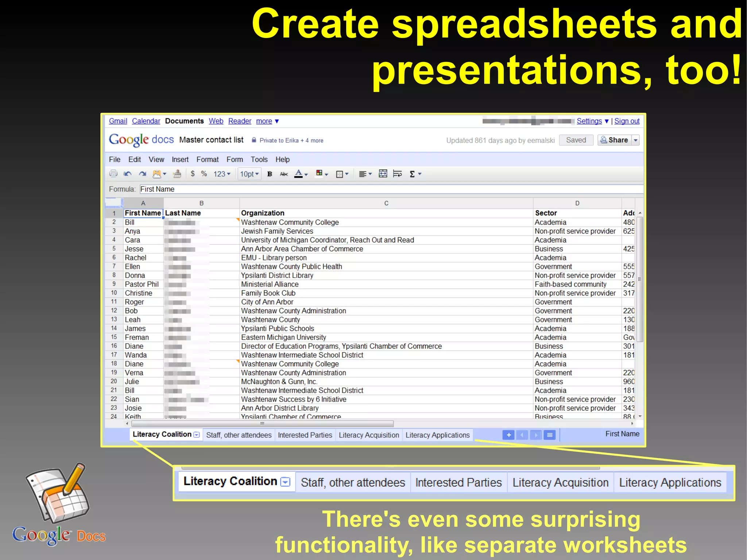Select the 'Jewish Family Services' cell
The height and width of the screenshot is (560, 747).
click(x=386, y=231)
